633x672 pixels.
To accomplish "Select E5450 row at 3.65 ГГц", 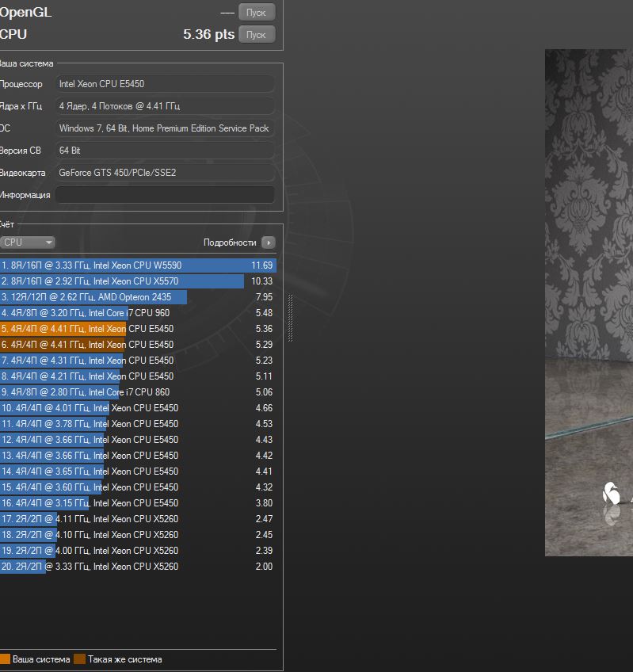I will [138, 472].
